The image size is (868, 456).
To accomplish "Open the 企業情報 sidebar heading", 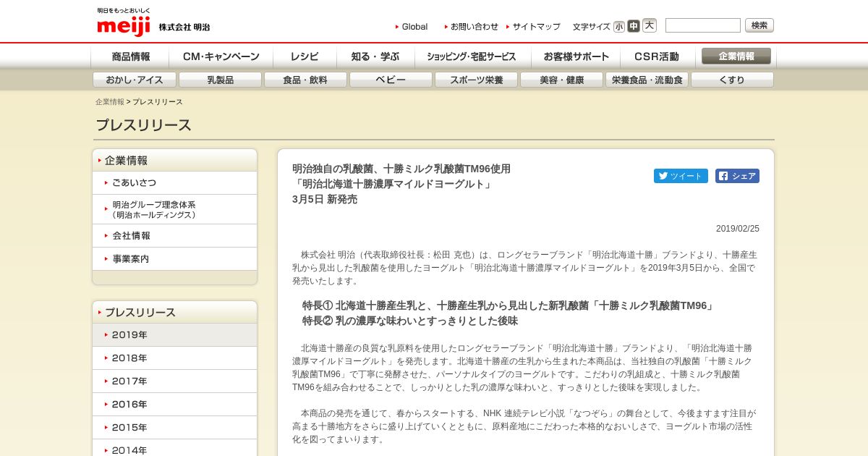I will (x=175, y=161).
